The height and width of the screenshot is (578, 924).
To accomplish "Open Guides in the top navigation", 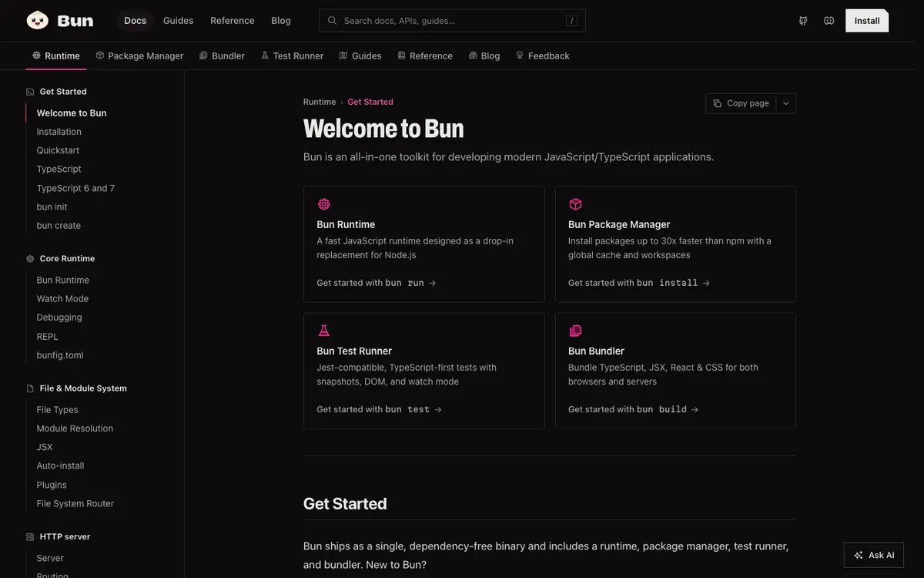I will point(178,21).
